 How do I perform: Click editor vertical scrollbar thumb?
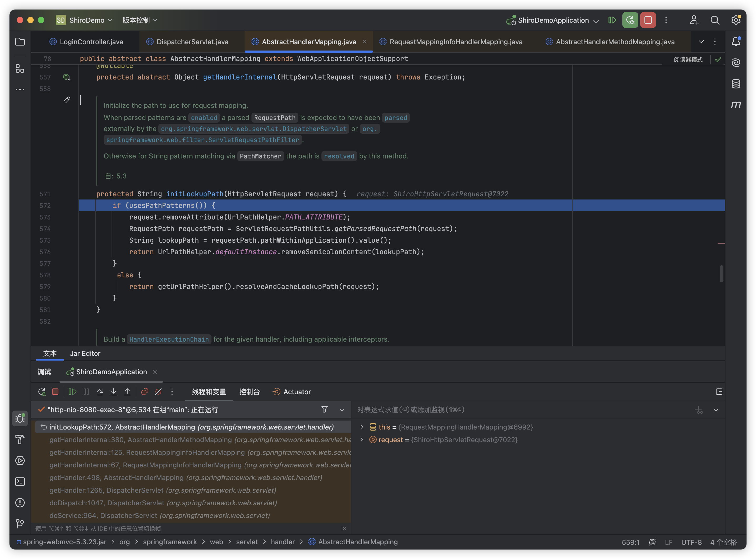721,273
